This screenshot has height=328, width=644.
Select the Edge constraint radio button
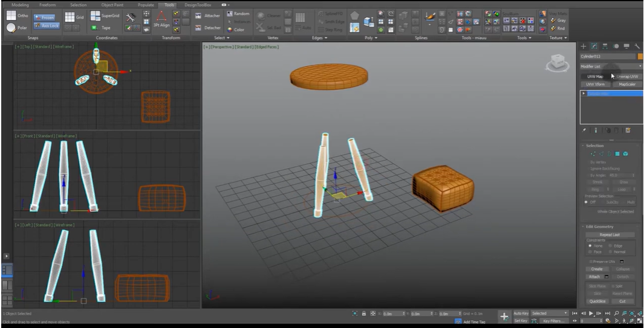(611, 246)
